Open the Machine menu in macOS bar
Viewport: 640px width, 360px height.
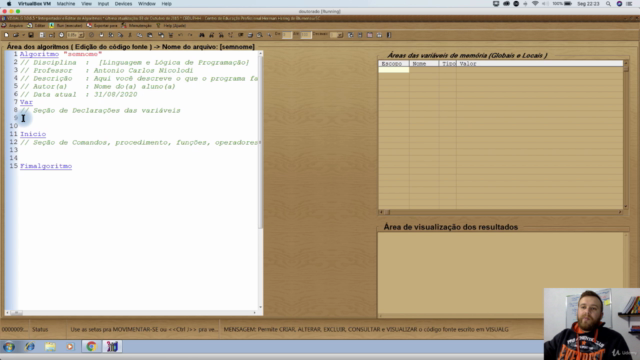tap(66, 4)
